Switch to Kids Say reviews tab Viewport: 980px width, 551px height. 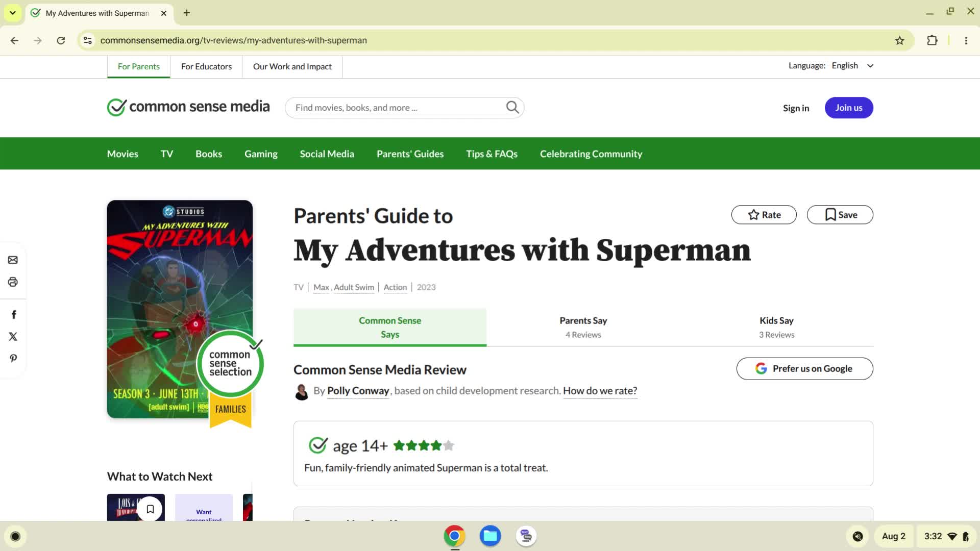pos(776,327)
